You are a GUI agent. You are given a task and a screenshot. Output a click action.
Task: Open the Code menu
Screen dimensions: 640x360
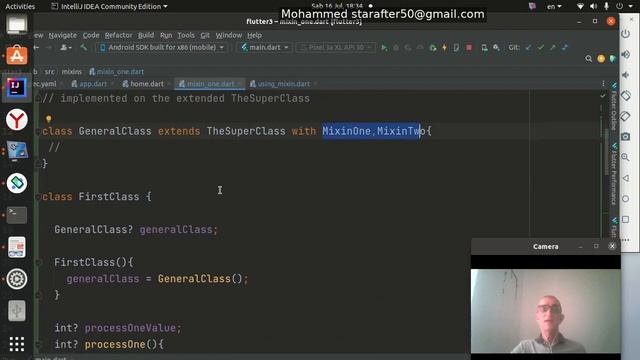coord(91,35)
